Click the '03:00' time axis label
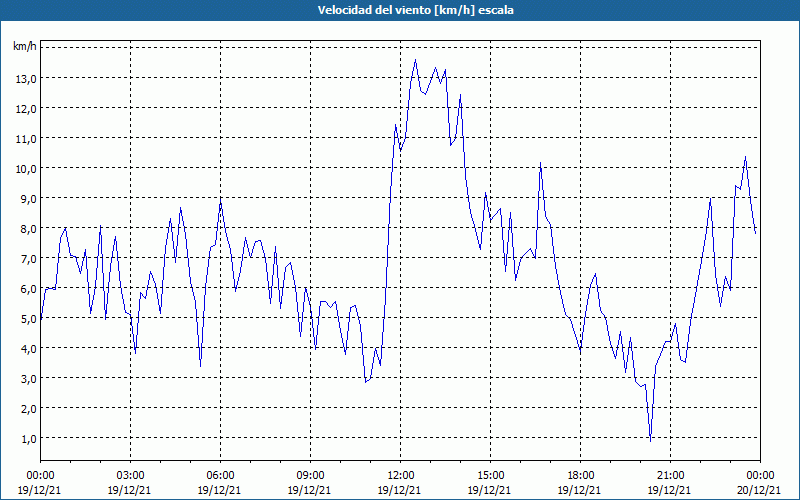 coord(130,476)
